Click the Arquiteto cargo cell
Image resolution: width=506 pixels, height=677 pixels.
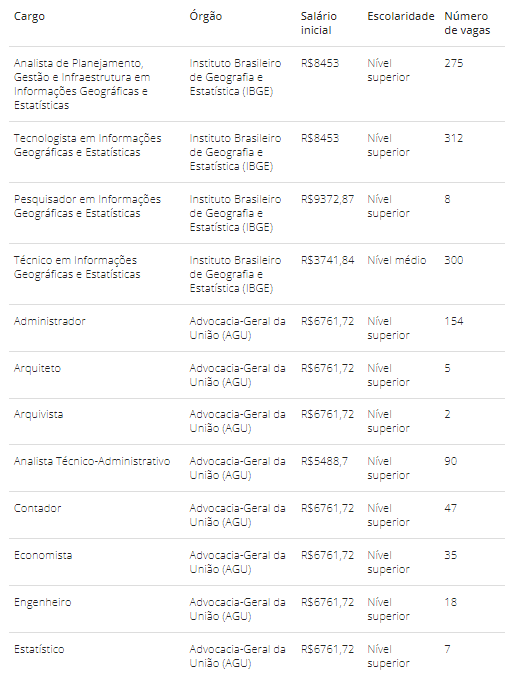pos(37,368)
